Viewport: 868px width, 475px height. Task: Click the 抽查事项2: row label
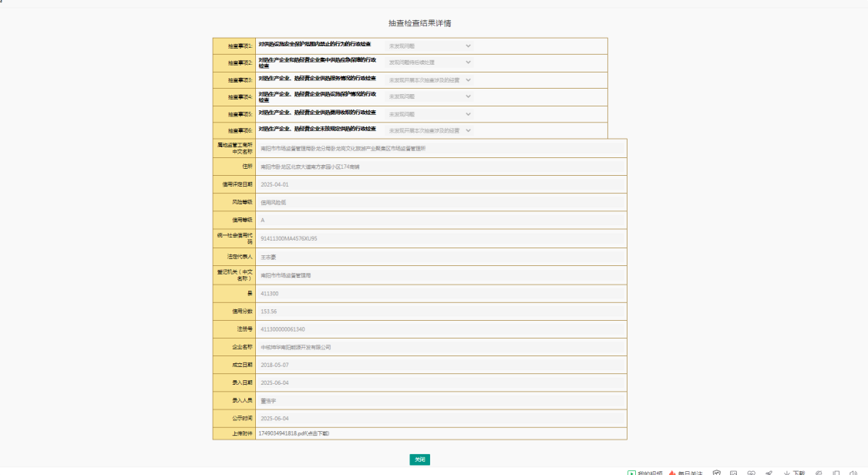241,63
